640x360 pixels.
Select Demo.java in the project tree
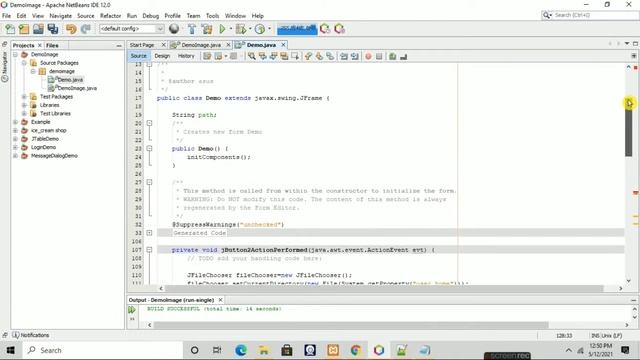click(x=70, y=80)
